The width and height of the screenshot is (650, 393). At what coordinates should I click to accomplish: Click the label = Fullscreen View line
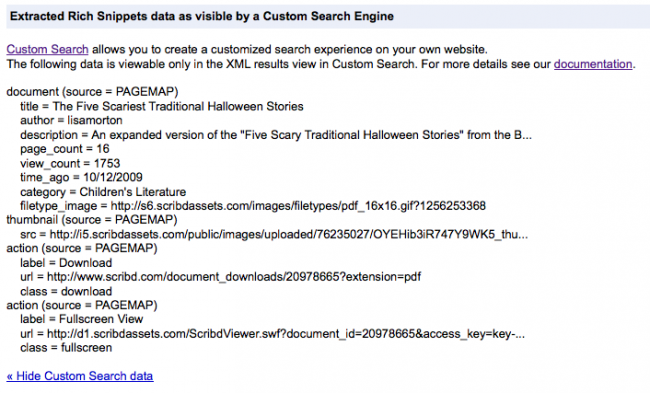click(82, 319)
